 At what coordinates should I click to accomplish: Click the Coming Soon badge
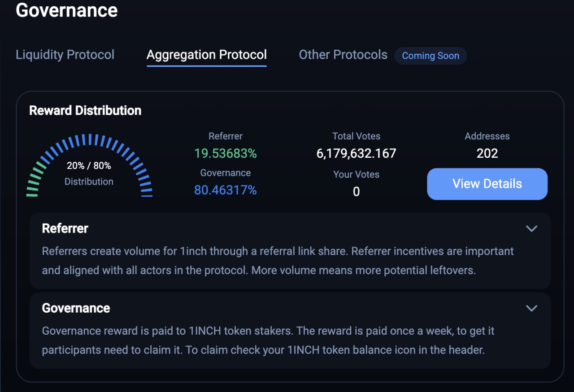(x=430, y=56)
